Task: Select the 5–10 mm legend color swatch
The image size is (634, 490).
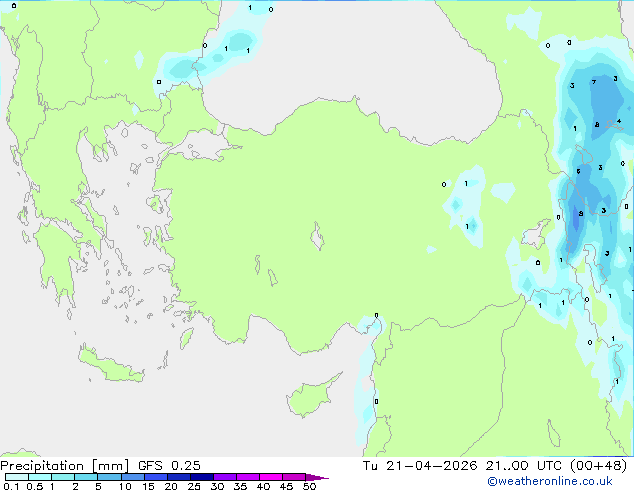Action: pyautogui.click(x=109, y=477)
